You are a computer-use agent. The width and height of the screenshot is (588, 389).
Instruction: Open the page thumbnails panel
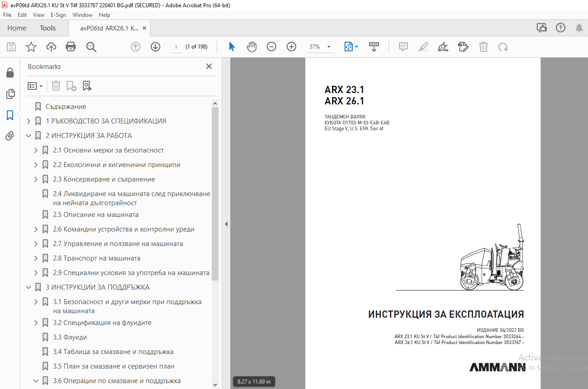pos(10,94)
